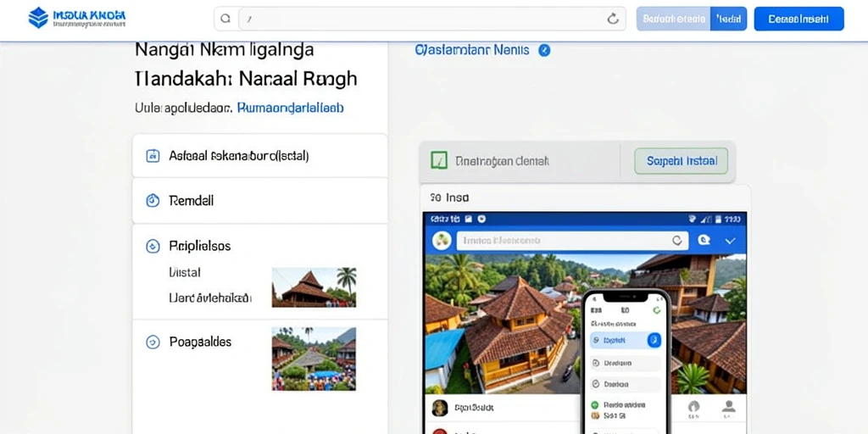Click the icon beside "Remdali"
This screenshot has width=868, height=434.
(153, 200)
